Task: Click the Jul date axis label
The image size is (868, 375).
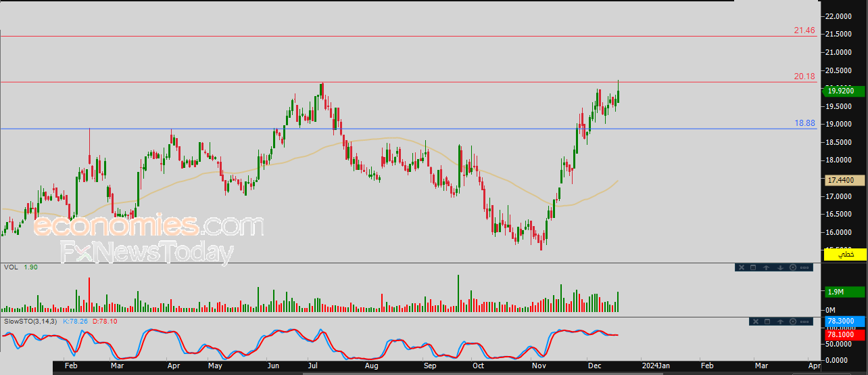Action: click(312, 366)
